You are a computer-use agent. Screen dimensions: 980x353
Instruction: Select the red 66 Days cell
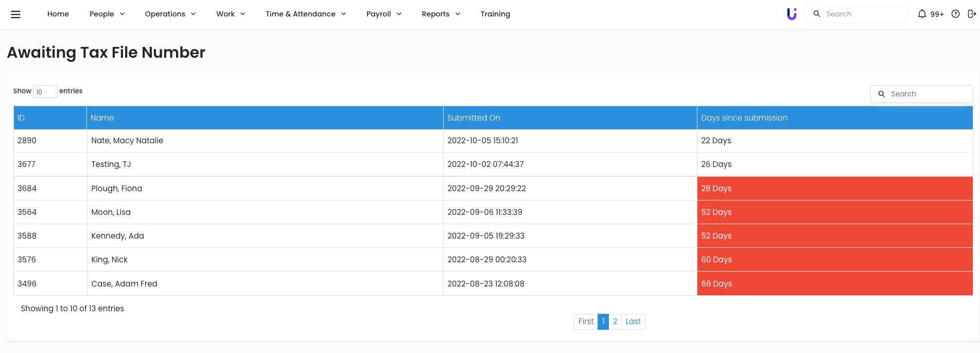coord(834,284)
